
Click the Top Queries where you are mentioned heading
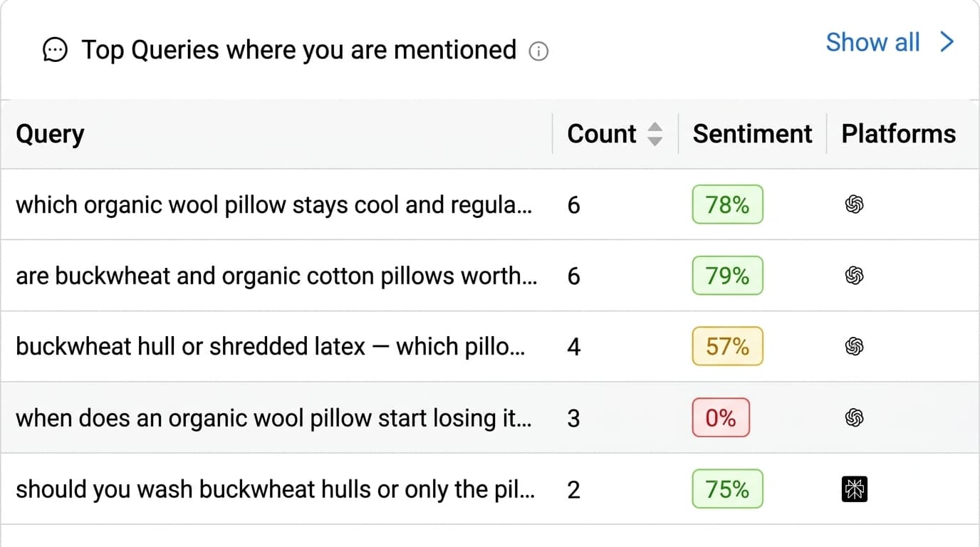coord(299,50)
